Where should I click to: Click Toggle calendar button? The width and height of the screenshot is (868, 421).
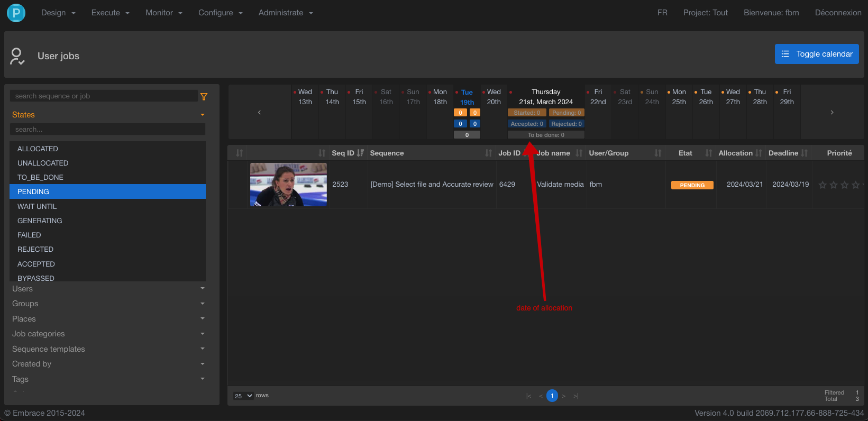click(x=817, y=54)
